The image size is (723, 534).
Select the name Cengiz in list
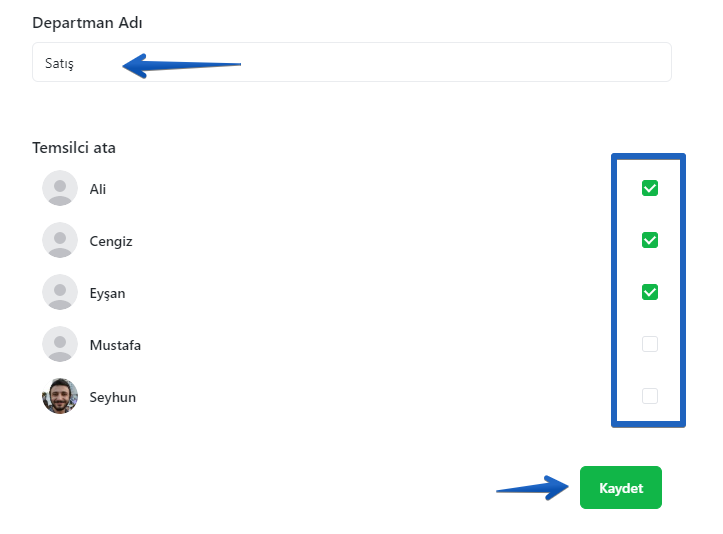click(111, 241)
